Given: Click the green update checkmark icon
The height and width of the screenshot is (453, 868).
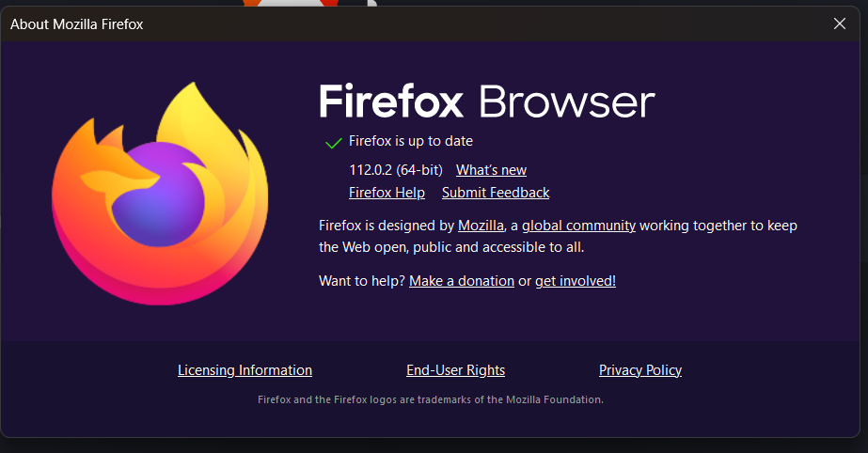Looking at the screenshot, I should (x=333, y=143).
